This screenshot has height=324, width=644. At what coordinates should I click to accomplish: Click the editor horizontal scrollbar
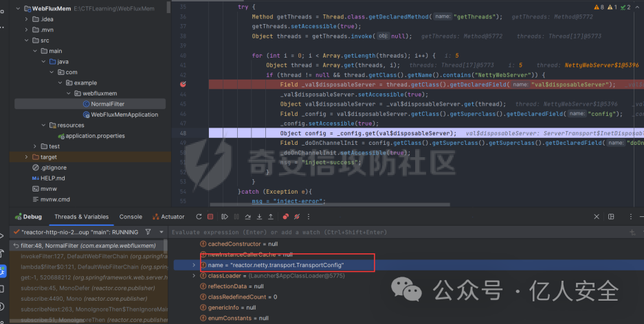329,205
